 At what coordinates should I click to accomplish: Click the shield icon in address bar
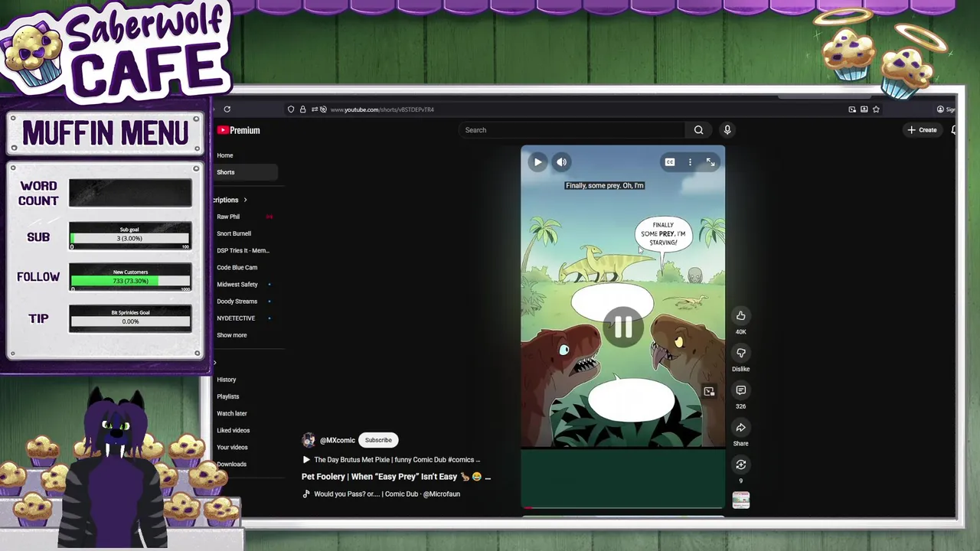point(291,109)
